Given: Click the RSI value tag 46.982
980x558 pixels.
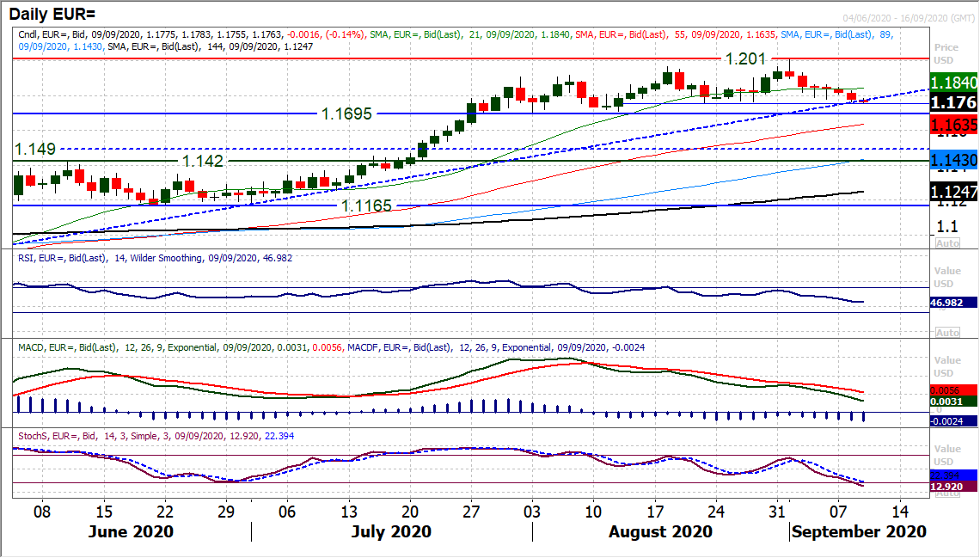Looking at the screenshot, I should click(954, 303).
